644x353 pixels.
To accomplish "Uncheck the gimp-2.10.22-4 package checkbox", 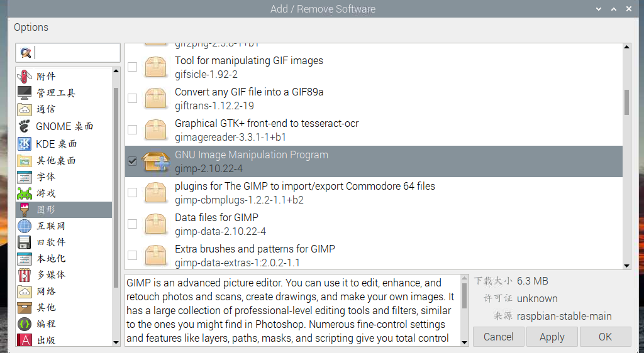I will [132, 161].
